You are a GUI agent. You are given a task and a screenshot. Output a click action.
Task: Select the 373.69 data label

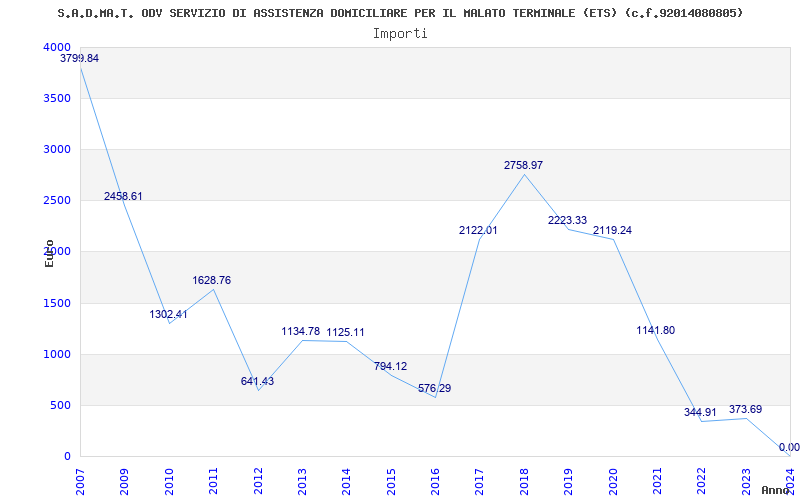[745, 409]
